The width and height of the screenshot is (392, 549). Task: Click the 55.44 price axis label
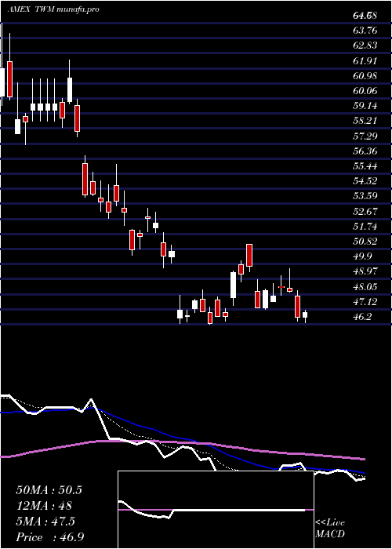coord(365,166)
